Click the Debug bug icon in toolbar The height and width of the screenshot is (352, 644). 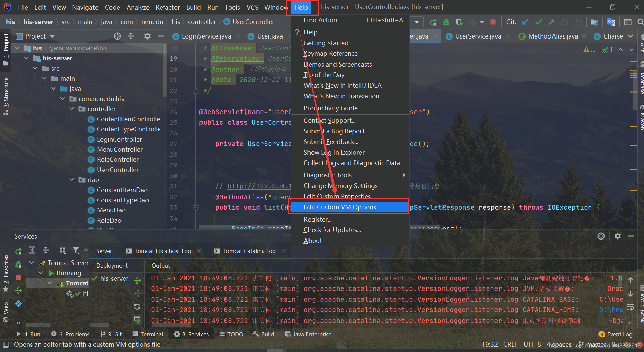pyautogui.click(x=446, y=22)
